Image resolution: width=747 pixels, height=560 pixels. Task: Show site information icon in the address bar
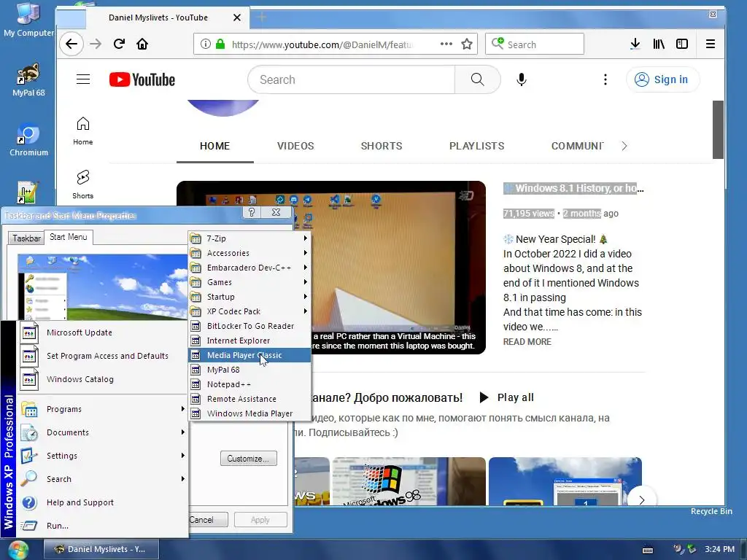pyautogui.click(x=205, y=44)
